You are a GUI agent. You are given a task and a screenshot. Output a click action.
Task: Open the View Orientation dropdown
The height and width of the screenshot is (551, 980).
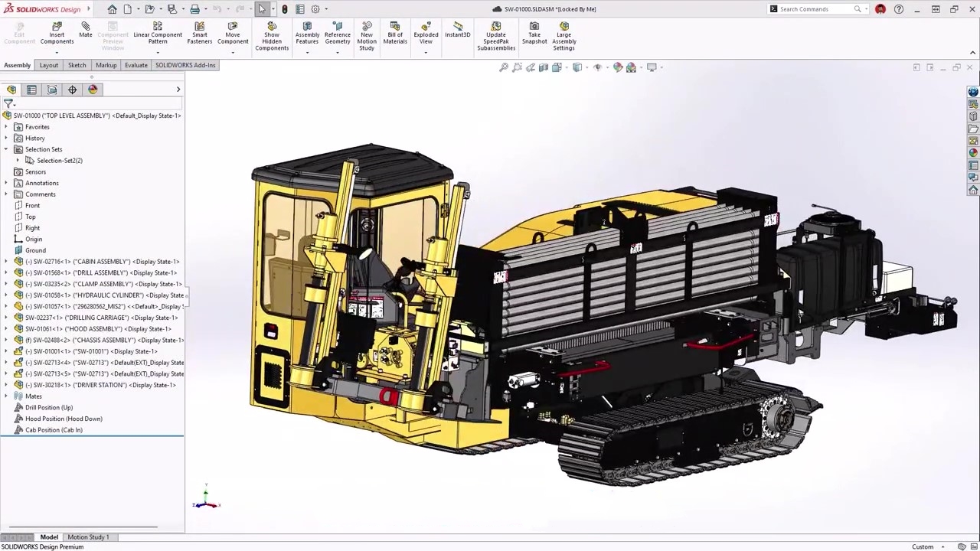pos(577,67)
